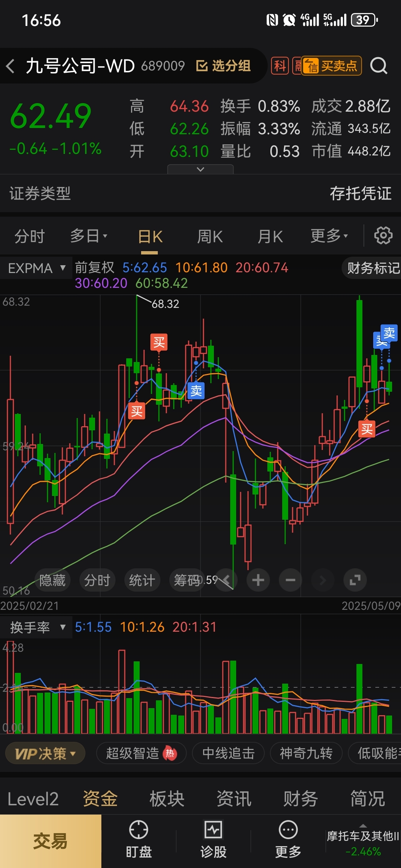
Task: Select the 低吸能 indicator chip
Action: 375,753
